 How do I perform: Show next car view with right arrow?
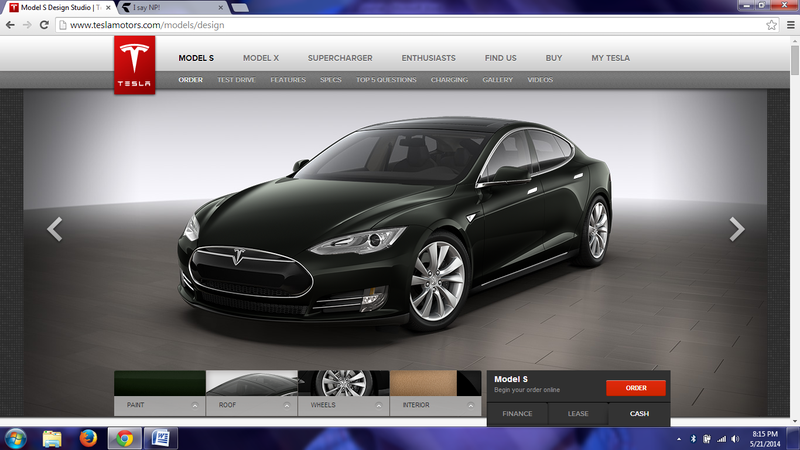737,229
